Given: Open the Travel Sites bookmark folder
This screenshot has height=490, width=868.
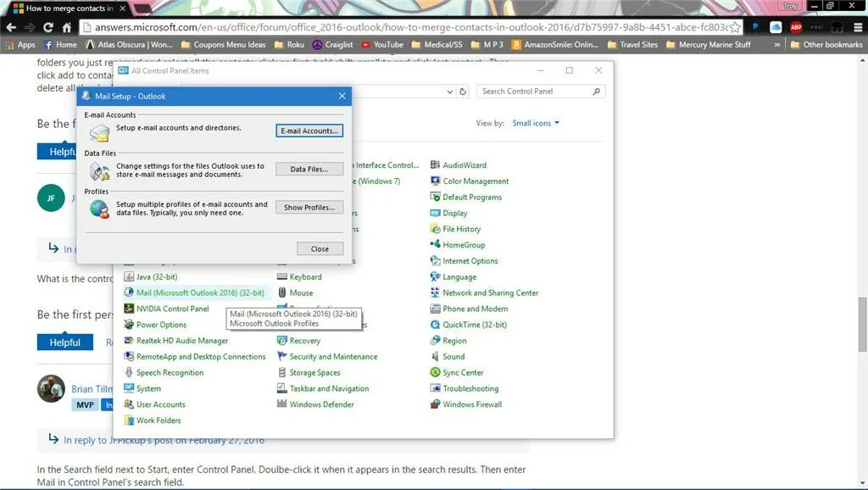Looking at the screenshot, I should click(632, 44).
